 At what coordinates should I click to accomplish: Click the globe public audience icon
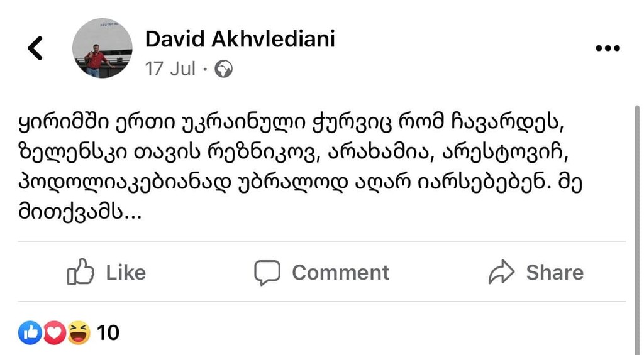[x=223, y=69]
